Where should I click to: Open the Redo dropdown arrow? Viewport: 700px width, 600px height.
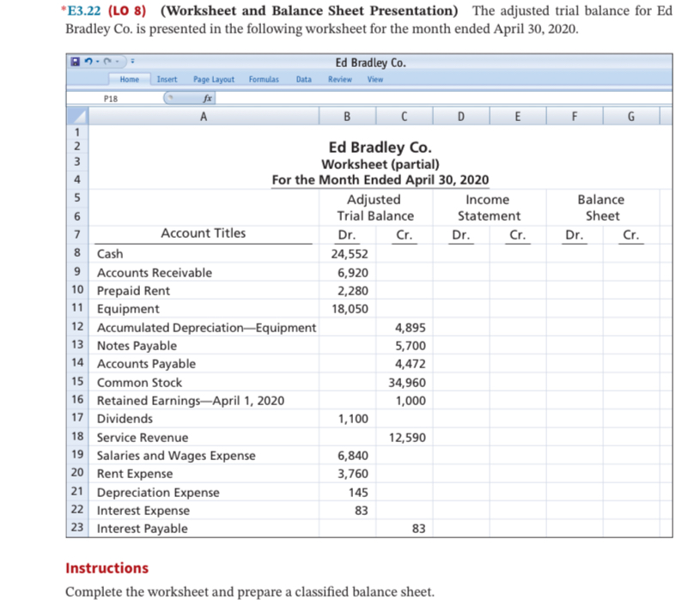click(115, 61)
